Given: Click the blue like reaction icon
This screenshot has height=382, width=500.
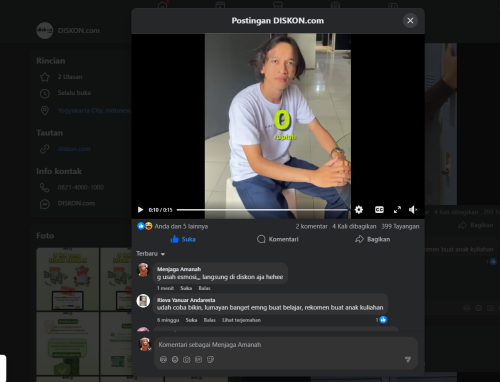Looking at the screenshot, I should 141,226.
